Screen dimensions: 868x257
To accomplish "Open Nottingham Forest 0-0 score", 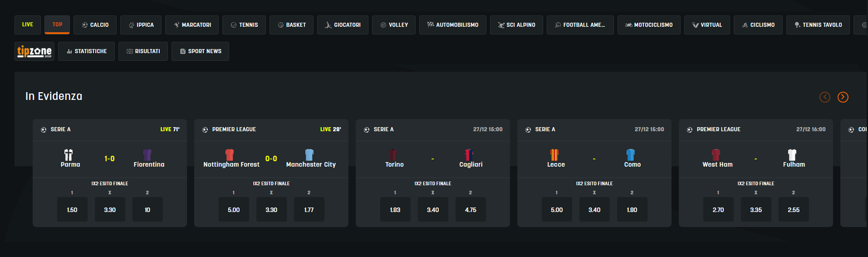I will pyautogui.click(x=271, y=158).
